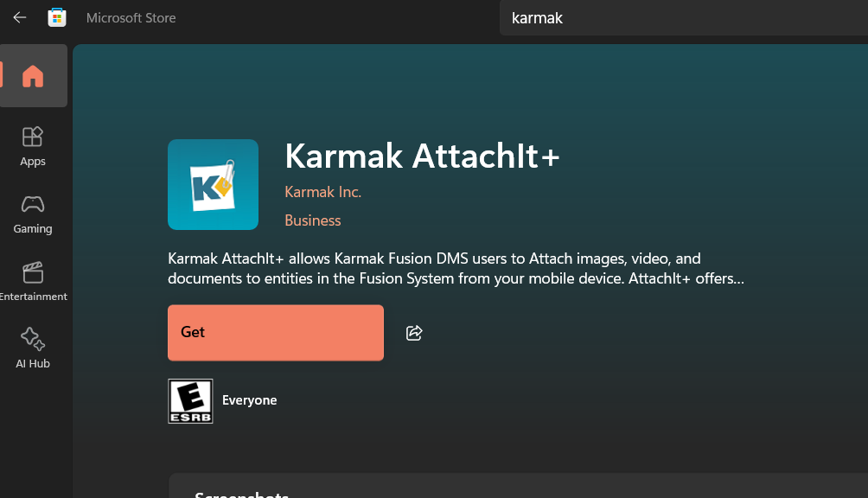Image resolution: width=868 pixels, height=498 pixels.
Task: Open the AI Hub section
Action: pyautogui.click(x=33, y=348)
